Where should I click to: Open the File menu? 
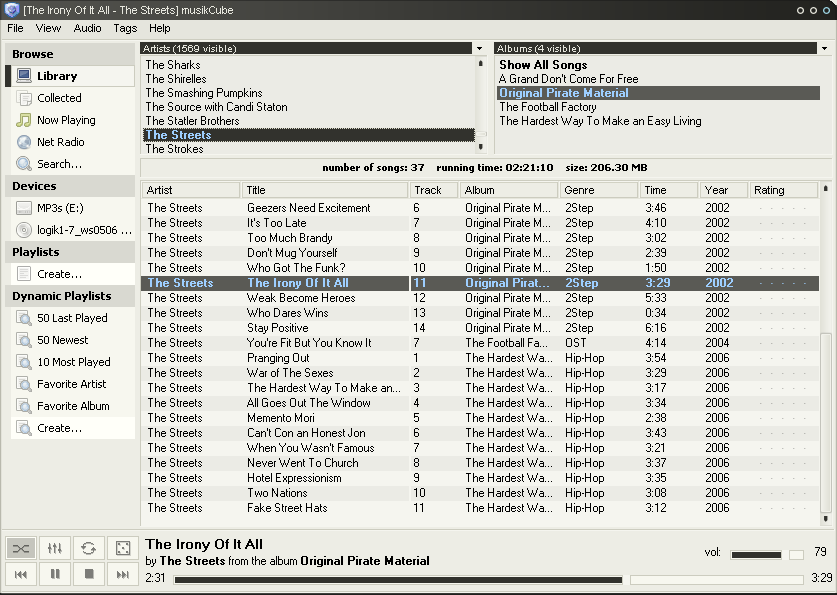pos(15,28)
